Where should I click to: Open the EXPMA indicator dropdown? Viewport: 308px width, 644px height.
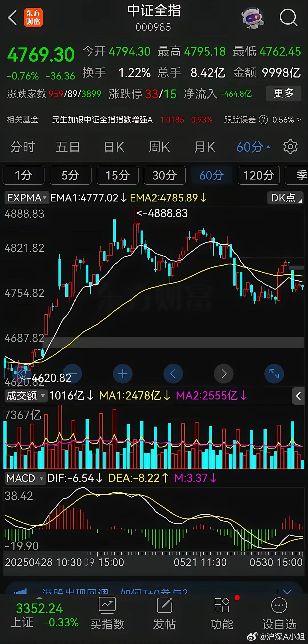pos(27,197)
